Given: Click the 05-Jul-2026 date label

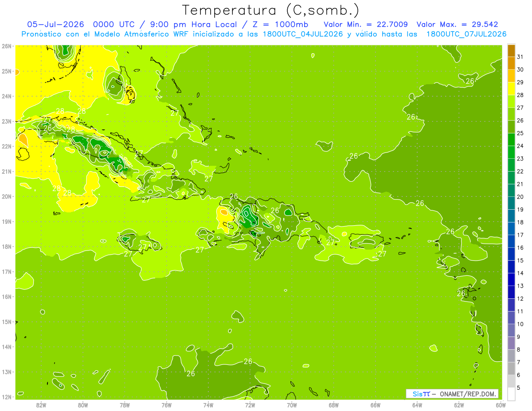Looking at the screenshot, I should 55,24.
